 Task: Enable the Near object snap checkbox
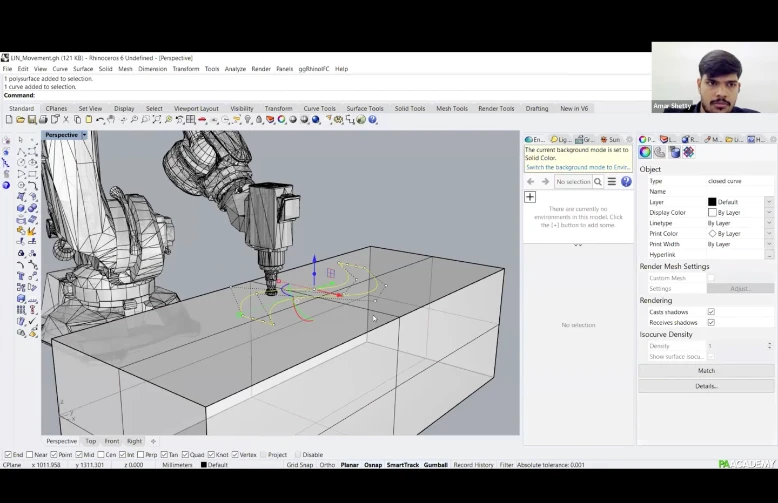pos(30,455)
